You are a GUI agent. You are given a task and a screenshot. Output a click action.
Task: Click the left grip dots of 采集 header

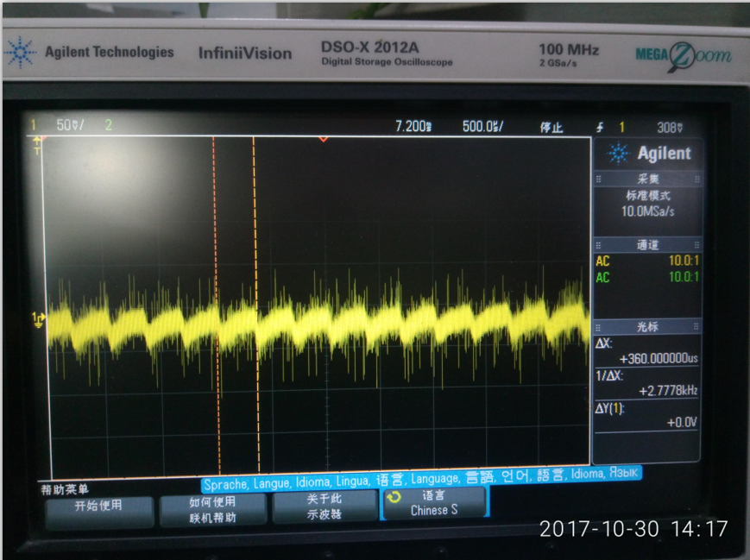pyautogui.click(x=598, y=179)
